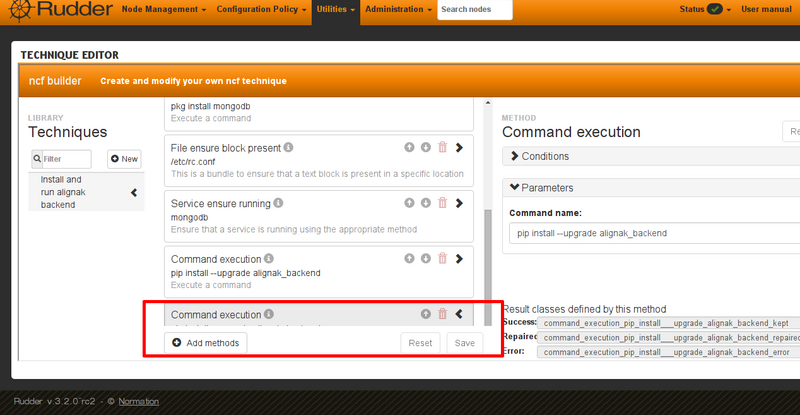Move pip install Command execution up
The width and height of the screenshot is (800, 415).
[x=409, y=258]
